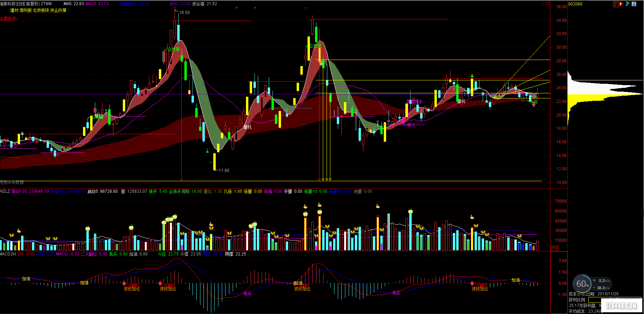Viewport: 644px width, 314px height.
Task: Click the leftmost 波段加仓 marker in MACD panel
Action: (x=132, y=289)
